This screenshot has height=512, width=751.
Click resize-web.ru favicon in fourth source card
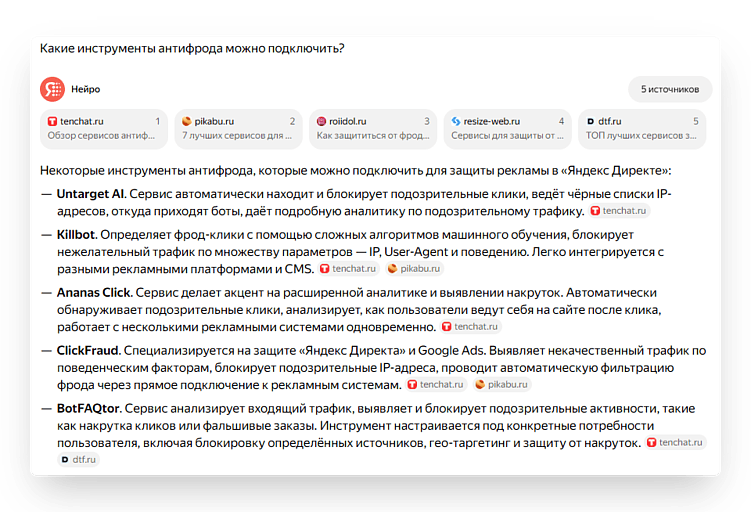pyautogui.click(x=456, y=122)
